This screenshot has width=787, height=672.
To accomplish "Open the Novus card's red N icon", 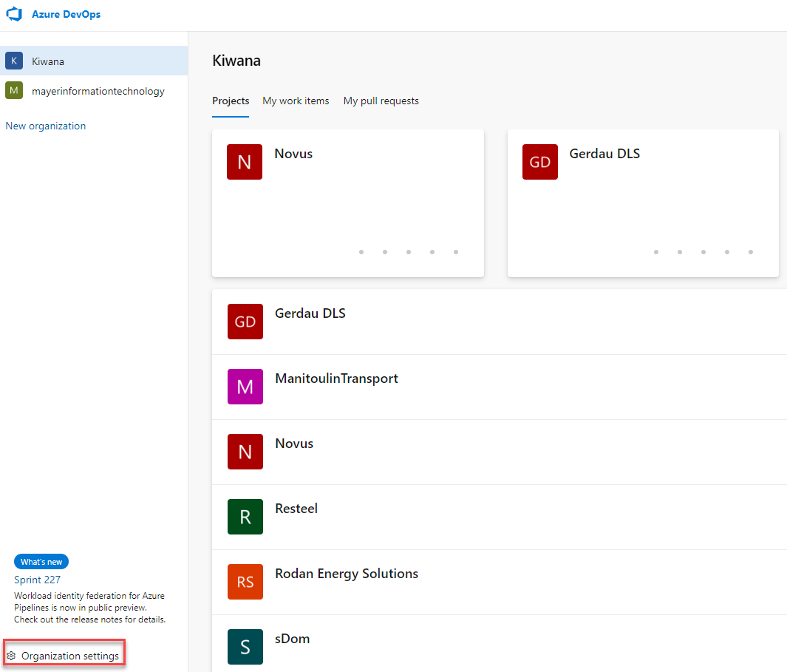I will (x=245, y=162).
